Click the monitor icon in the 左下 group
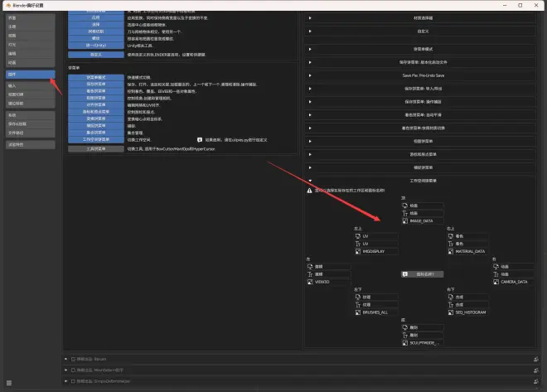 (358, 298)
